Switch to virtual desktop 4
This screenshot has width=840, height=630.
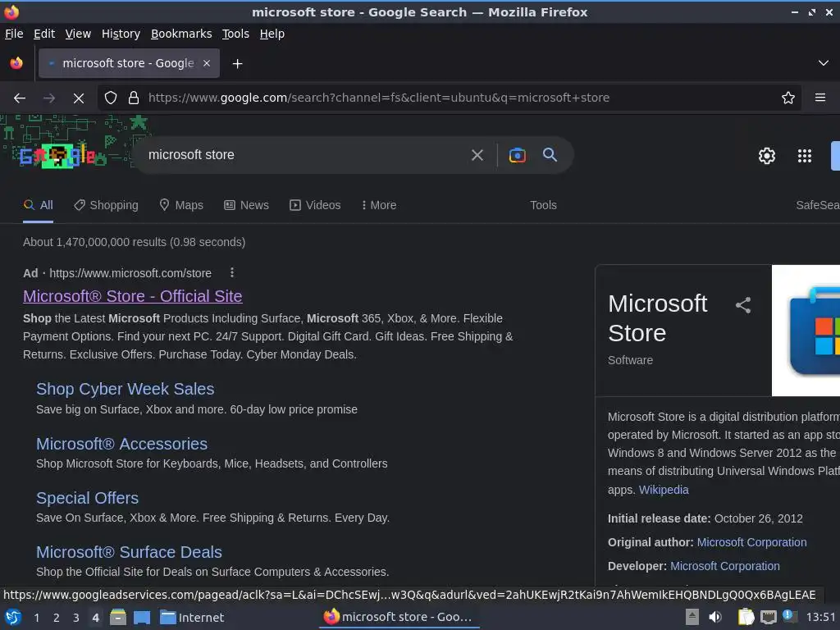95,618
